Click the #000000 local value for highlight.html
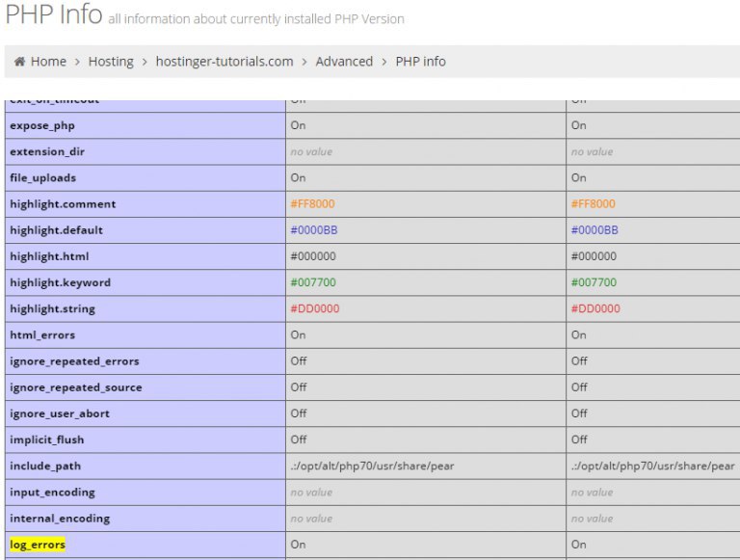This screenshot has height=560, width=740. coord(313,256)
